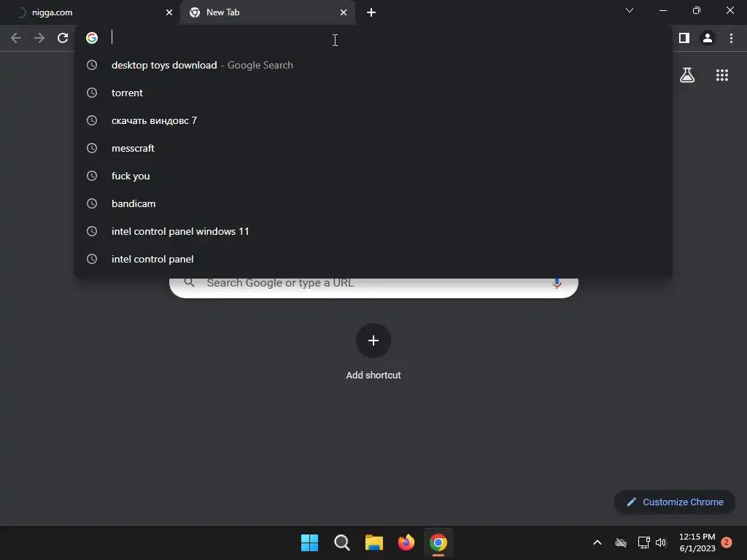
Task: Open the clock and date 12:15 PM
Action: pos(697,542)
